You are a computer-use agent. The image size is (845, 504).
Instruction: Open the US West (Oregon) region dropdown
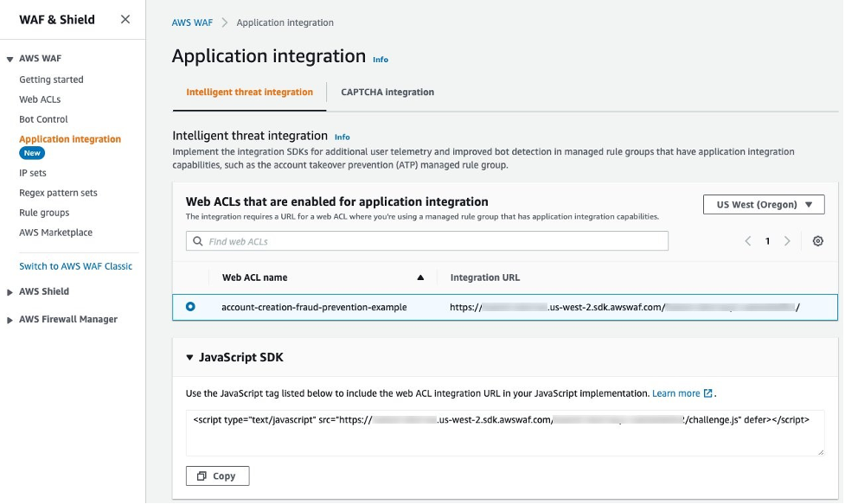(x=764, y=205)
